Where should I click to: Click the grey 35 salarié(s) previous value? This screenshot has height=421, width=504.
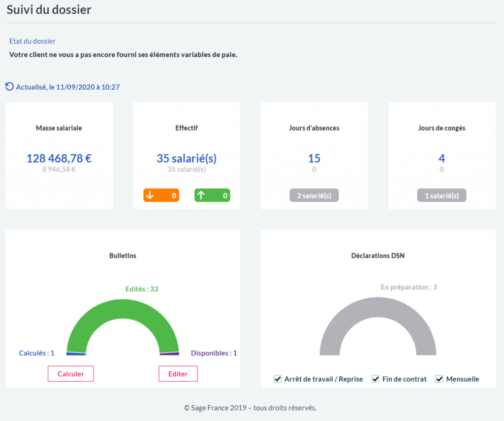[187, 169]
